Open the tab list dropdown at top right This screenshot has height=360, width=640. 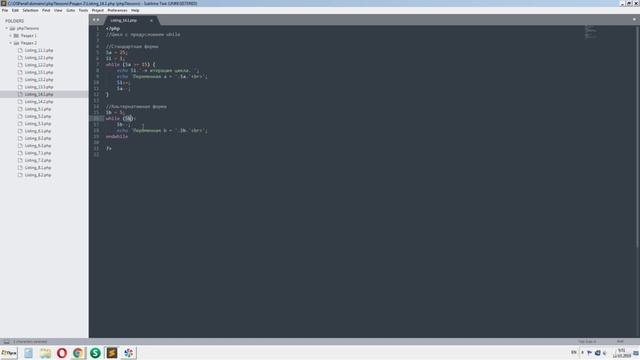click(634, 19)
